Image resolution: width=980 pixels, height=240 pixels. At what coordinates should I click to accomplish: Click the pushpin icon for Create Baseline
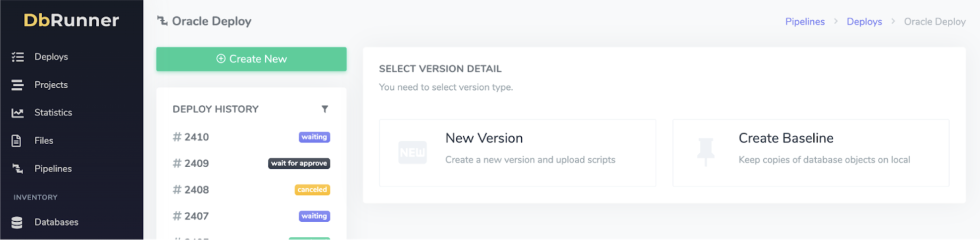tap(705, 152)
